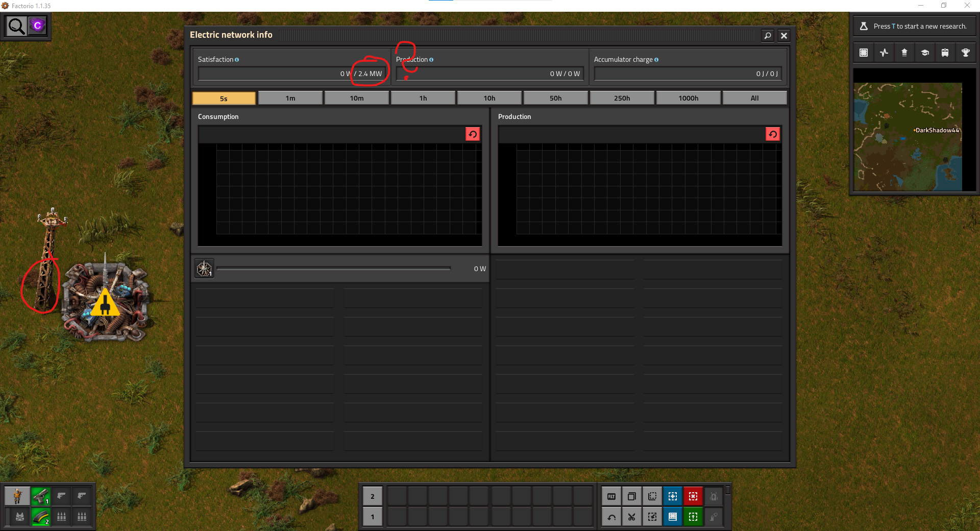980x531 pixels.
Task: Select the 1h time range tab
Action: 423,98
